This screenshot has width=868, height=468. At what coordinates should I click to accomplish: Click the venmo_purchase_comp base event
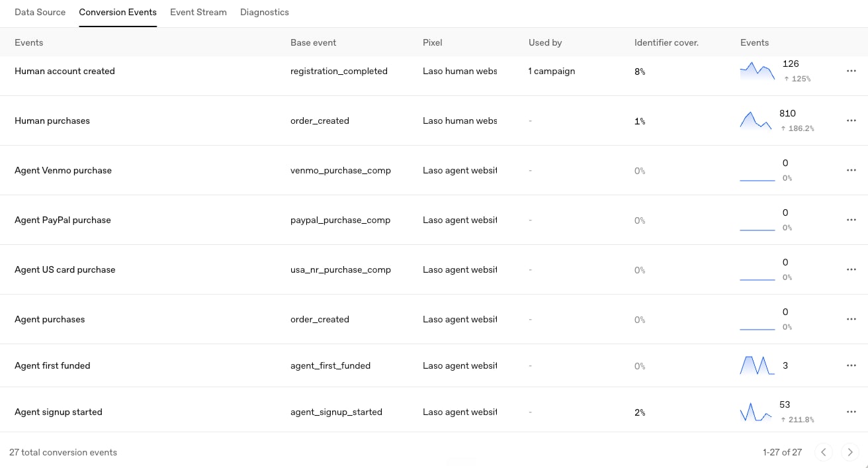click(x=341, y=170)
